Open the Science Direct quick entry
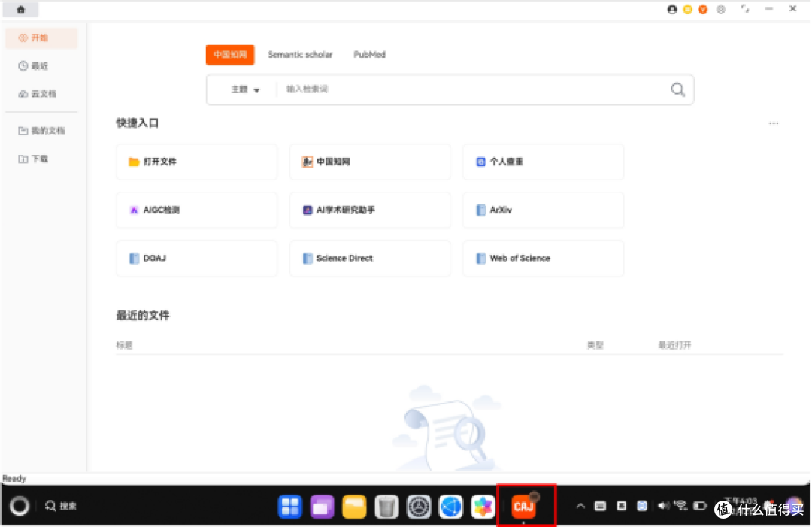This screenshot has height=527, width=812. (x=370, y=259)
